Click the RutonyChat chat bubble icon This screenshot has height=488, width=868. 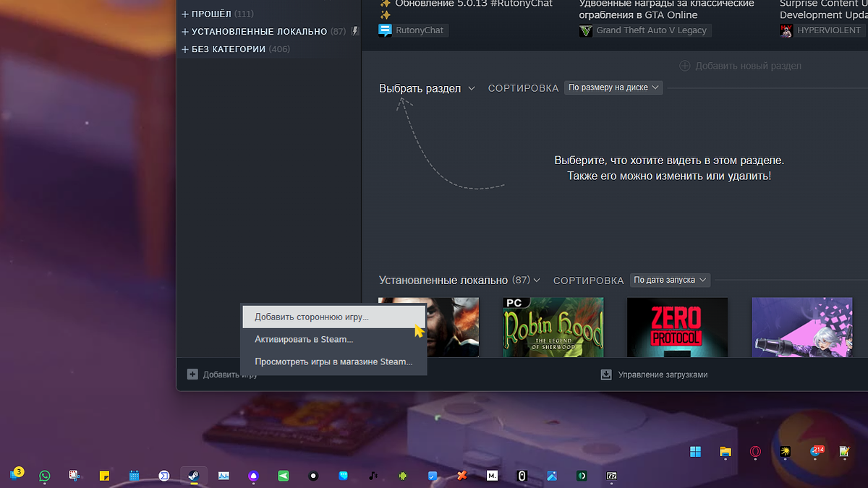point(385,30)
